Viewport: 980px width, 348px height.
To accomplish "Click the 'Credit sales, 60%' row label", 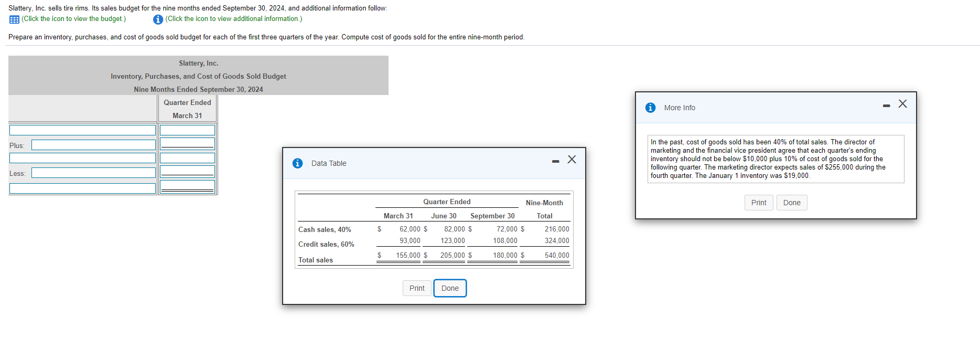I will click(x=326, y=244).
